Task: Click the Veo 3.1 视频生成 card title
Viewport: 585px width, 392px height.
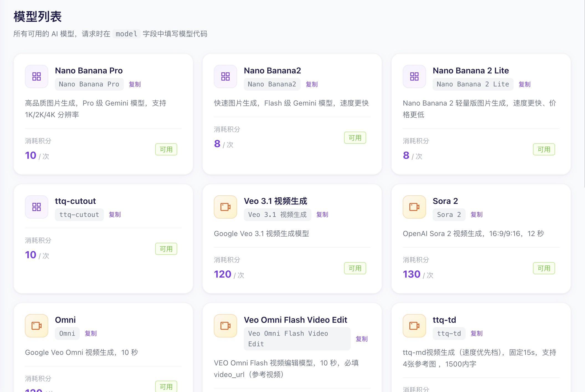Action: [x=276, y=201]
